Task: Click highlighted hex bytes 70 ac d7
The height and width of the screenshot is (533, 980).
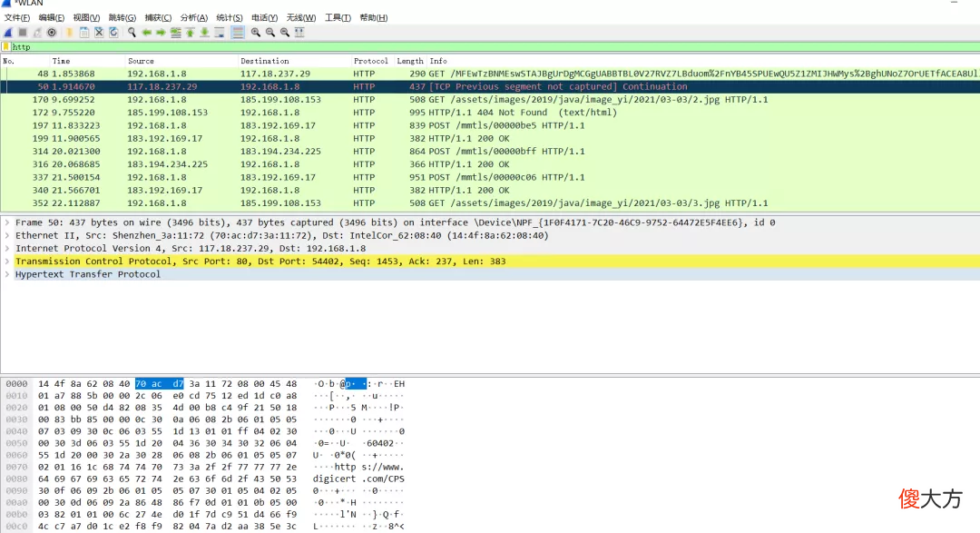Action: point(160,383)
